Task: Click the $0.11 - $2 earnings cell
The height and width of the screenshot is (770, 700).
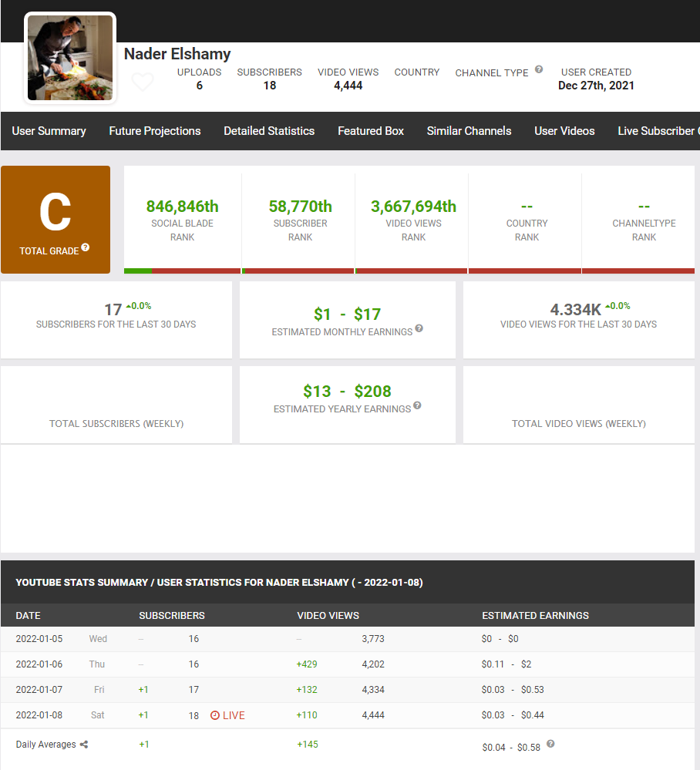Action: pyautogui.click(x=506, y=664)
